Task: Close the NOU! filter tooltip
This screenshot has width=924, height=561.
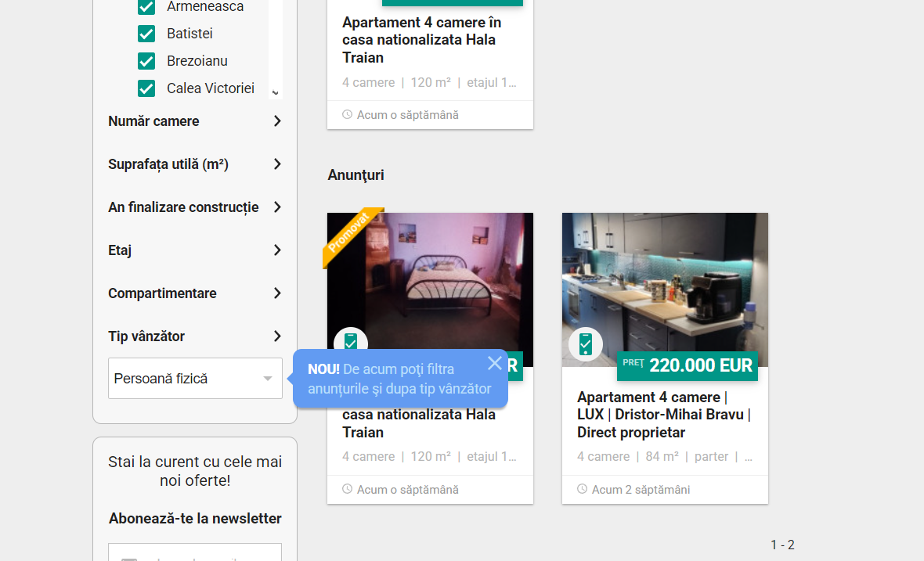Action: click(495, 363)
